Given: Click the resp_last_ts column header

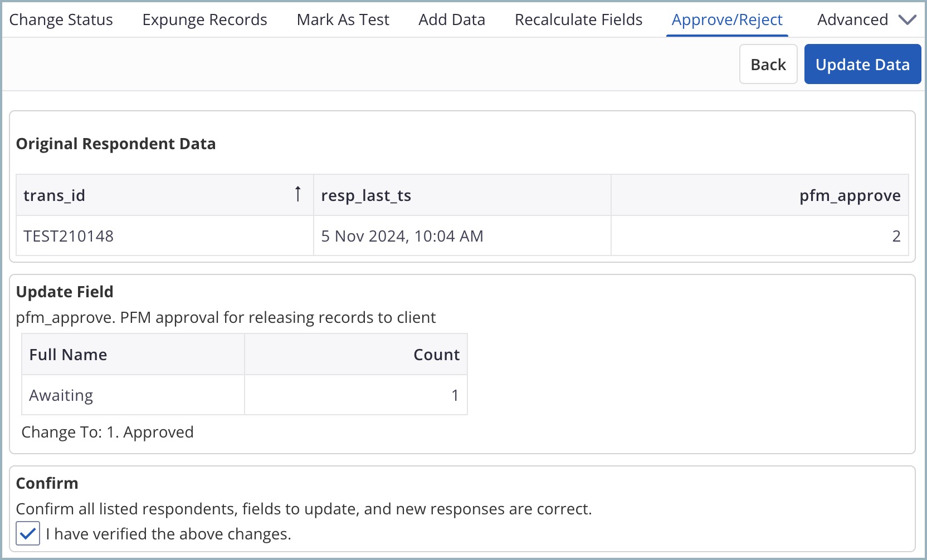Looking at the screenshot, I should pyautogui.click(x=462, y=195).
